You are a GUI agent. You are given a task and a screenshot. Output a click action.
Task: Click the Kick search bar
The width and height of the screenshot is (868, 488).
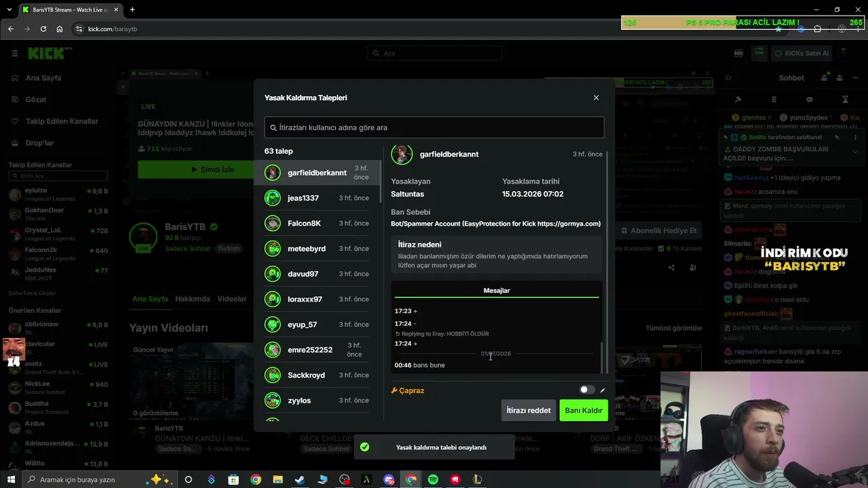pos(434,54)
